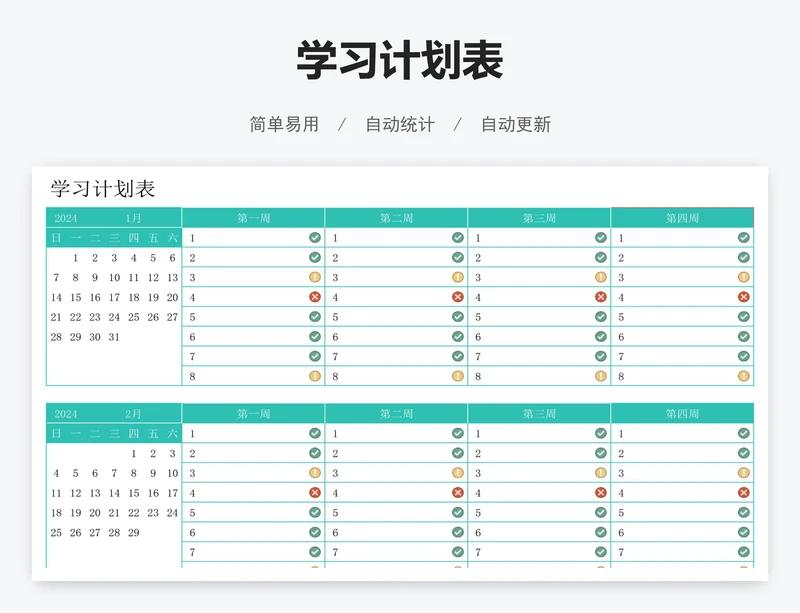Click the 简单易用 subtitle text
Image resolution: width=800 pixels, height=613 pixels.
coord(284,124)
